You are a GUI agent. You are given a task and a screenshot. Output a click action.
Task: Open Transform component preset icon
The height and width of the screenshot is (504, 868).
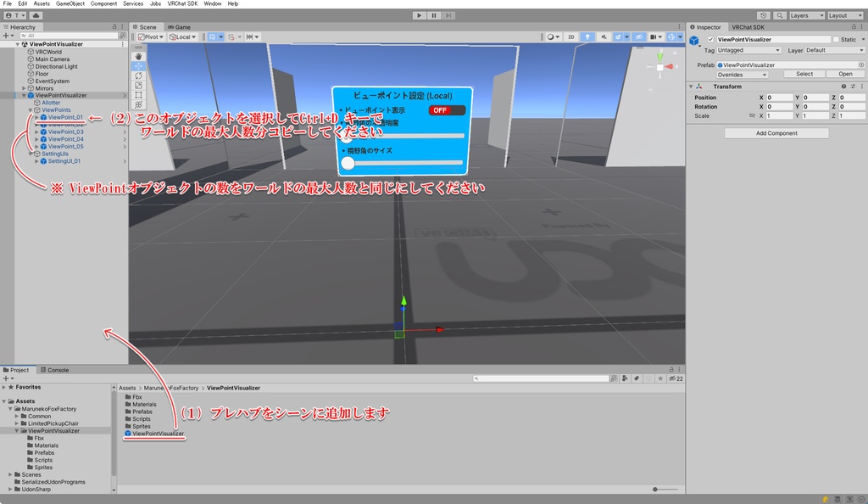tap(853, 87)
